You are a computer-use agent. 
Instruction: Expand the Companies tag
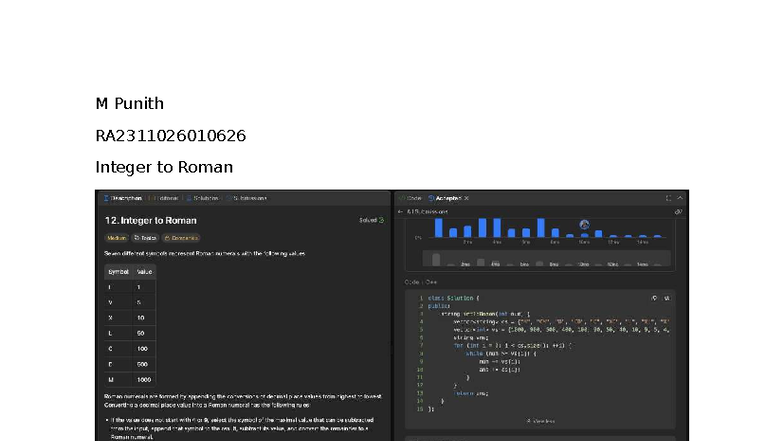pyautogui.click(x=182, y=238)
